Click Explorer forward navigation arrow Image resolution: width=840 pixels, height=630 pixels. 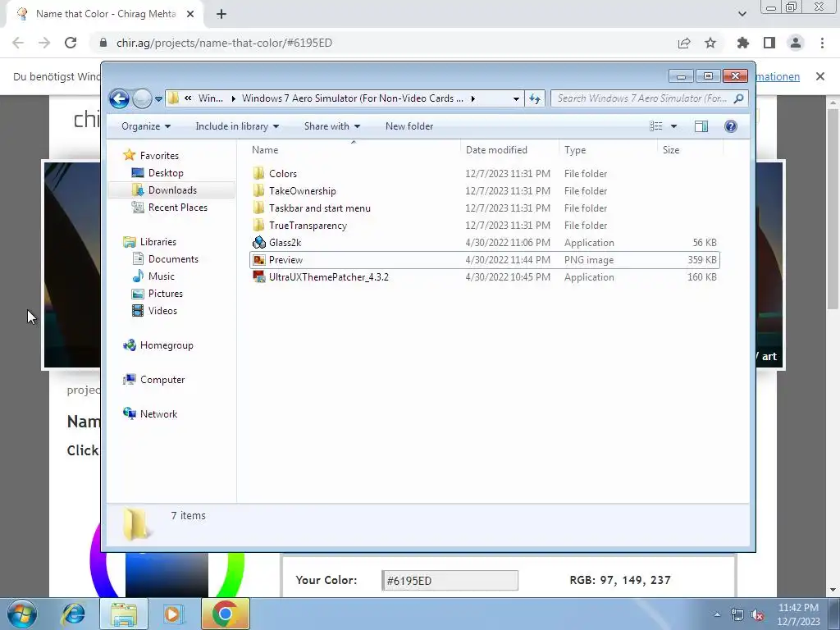[x=142, y=98]
